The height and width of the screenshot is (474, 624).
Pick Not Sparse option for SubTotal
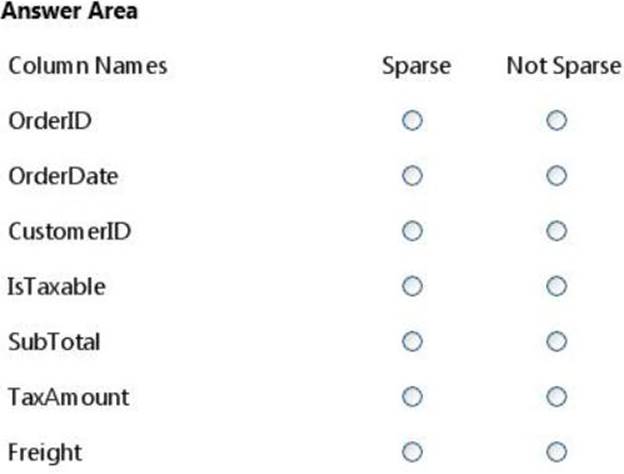(557, 342)
